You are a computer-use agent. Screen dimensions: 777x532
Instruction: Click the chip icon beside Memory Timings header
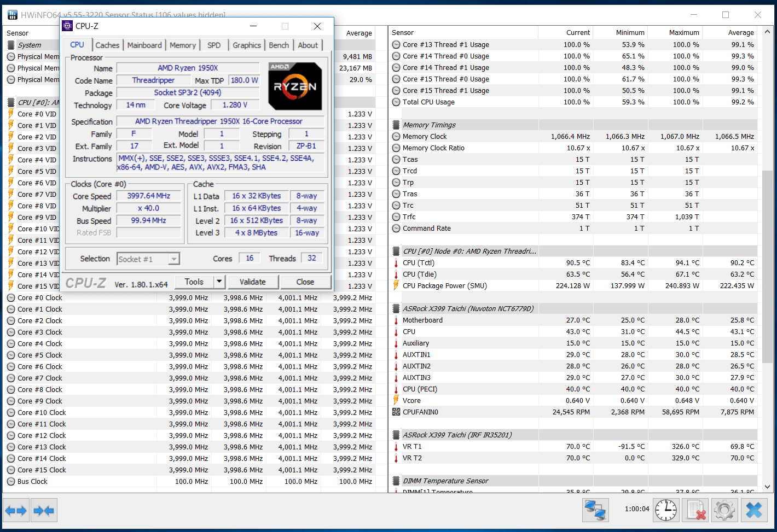(x=396, y=125)
